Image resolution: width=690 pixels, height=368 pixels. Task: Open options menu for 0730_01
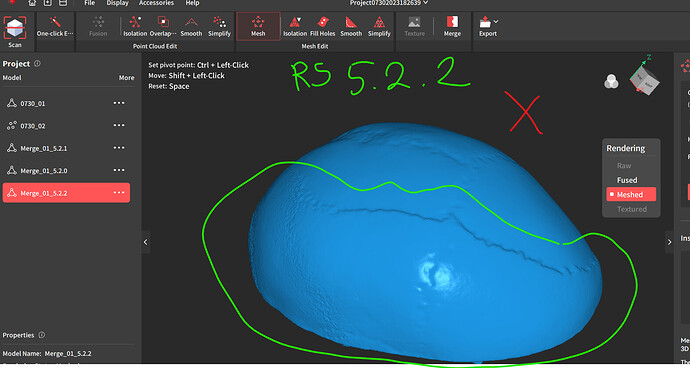119,103
